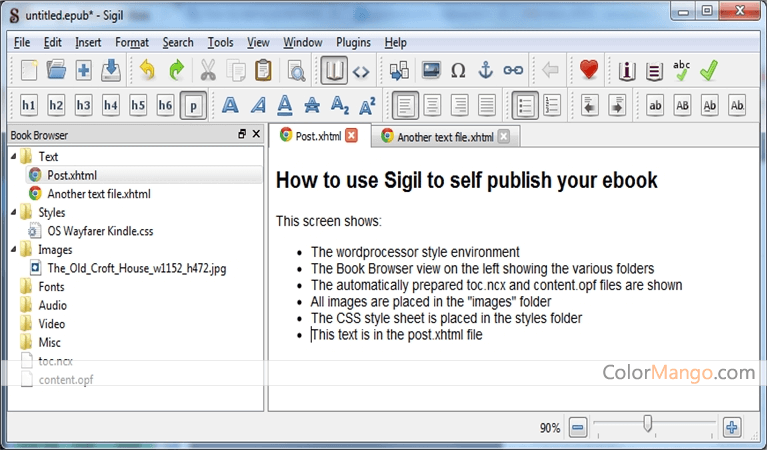Click the Save (download arrow) toolbar icon
The width and height of the screenshot is (767, 450).
click(111, 70)
